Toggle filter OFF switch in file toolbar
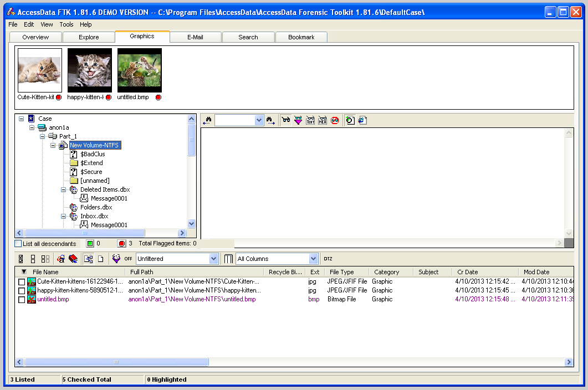Viewport: 588px width, 390px height. 128,259
